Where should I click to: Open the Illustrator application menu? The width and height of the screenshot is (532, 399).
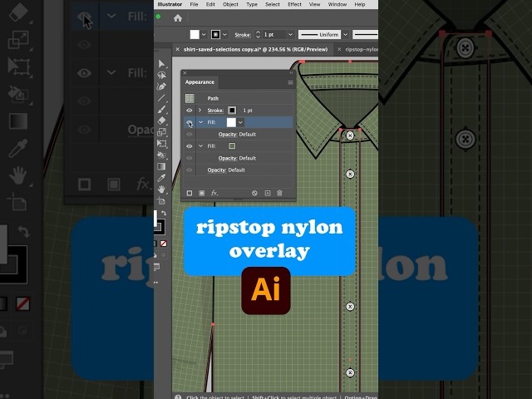tap(170, 4)
